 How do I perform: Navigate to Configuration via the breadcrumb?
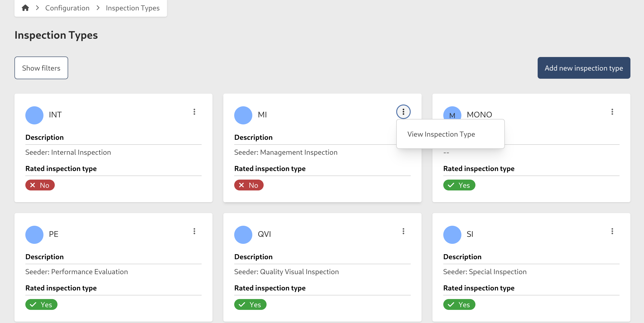(x=67, y=8)
